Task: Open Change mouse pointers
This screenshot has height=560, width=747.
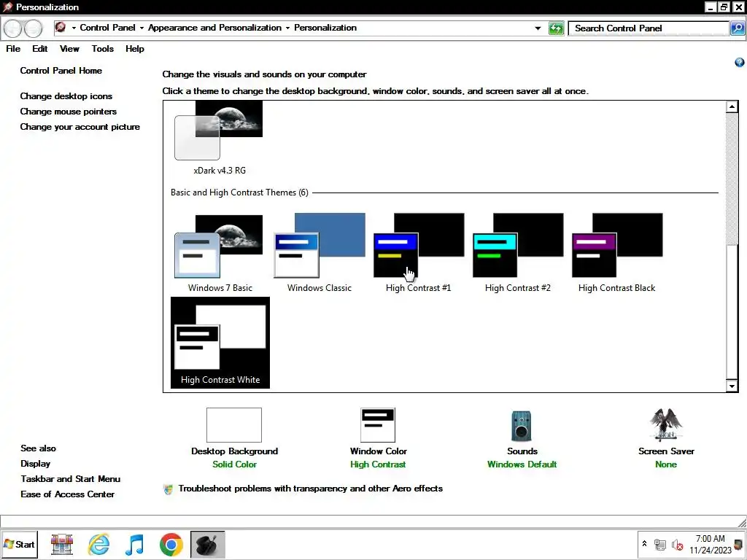Action: [68, 112]
